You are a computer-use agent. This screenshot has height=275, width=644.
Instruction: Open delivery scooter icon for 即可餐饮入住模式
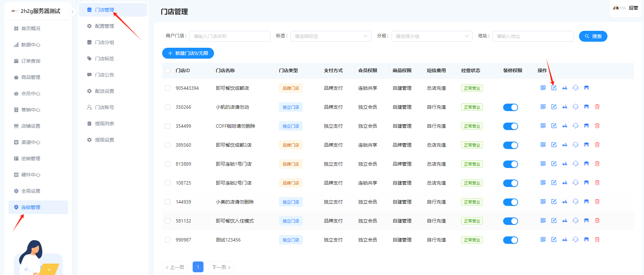565,220
